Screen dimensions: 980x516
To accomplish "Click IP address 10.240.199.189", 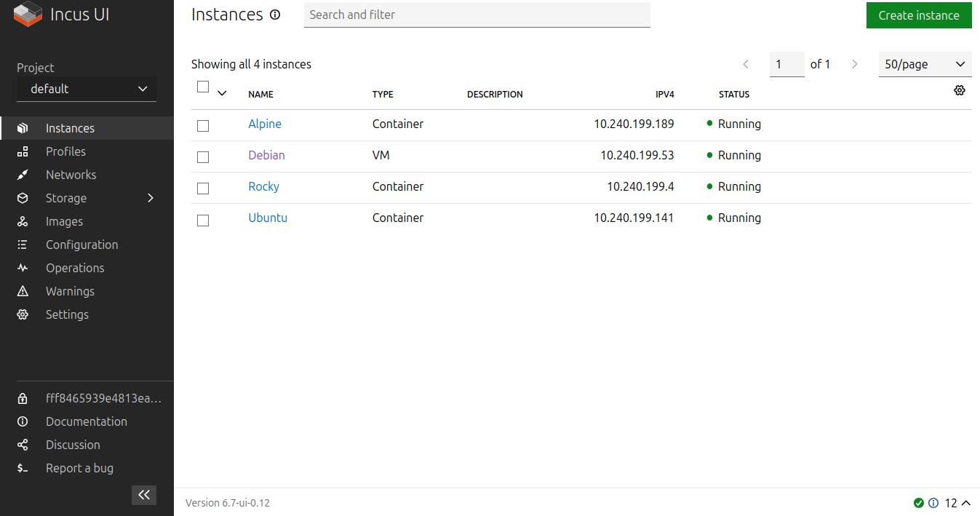I will (x=634, y=124).
